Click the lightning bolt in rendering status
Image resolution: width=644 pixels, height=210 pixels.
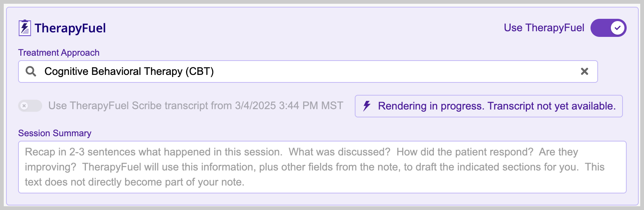367,106
